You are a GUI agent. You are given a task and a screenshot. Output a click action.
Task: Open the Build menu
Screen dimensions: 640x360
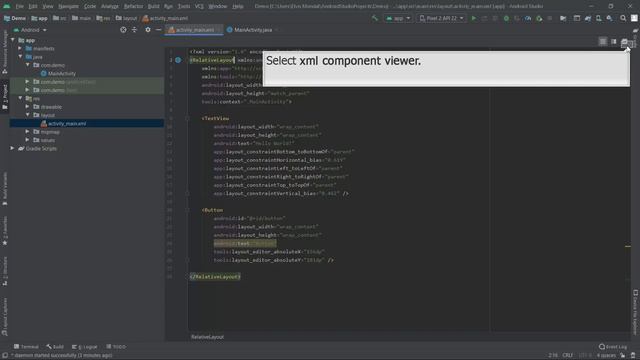pyautogui.click(x=153, y=6)
